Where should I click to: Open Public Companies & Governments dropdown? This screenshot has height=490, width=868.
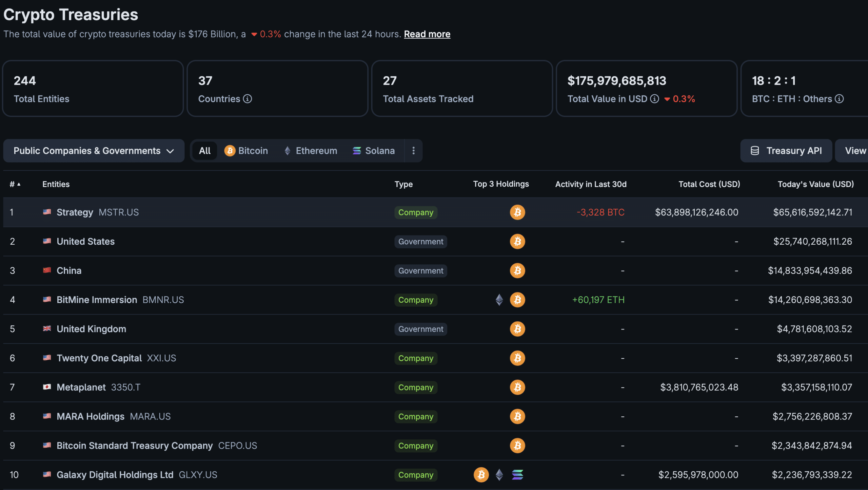point(94,151)
